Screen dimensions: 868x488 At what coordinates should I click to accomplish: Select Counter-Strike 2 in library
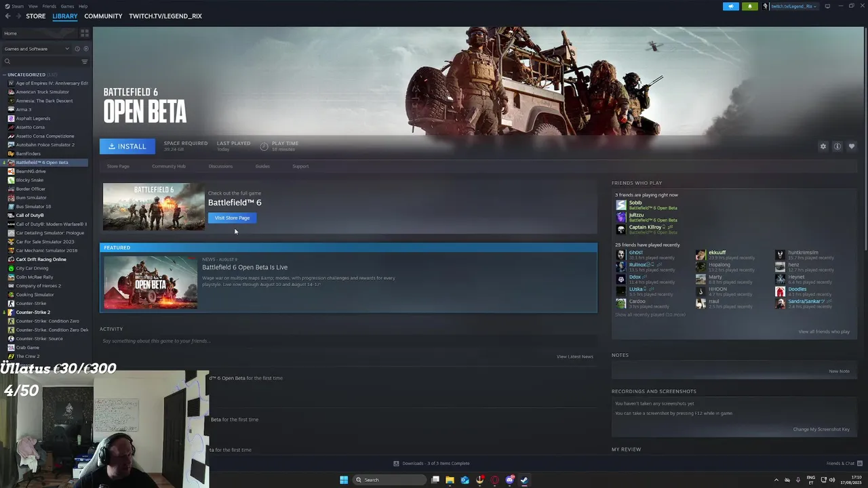[33, 312]
